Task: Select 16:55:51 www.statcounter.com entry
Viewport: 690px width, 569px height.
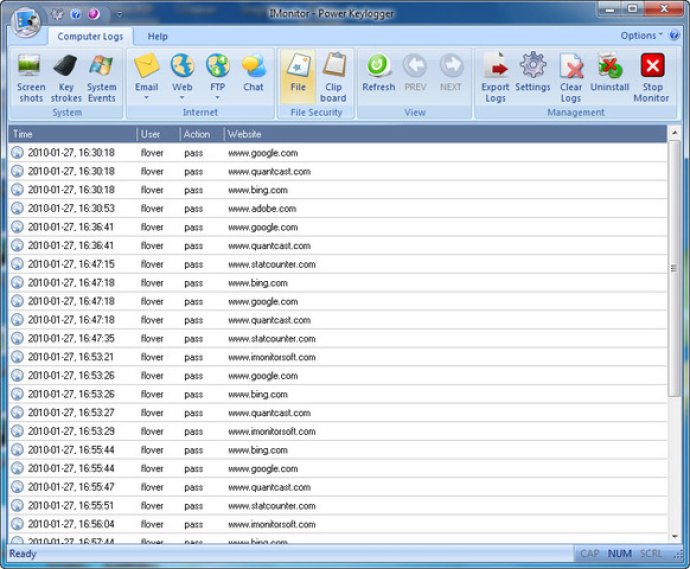Action: [x=338, y=506]
